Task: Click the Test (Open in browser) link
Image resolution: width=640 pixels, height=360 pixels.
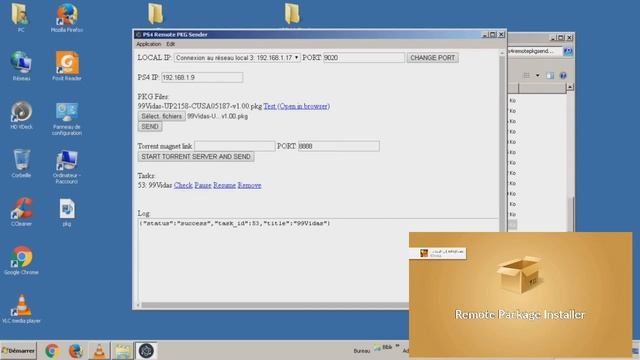Action: pyautogui.click(x=297, y=106)
